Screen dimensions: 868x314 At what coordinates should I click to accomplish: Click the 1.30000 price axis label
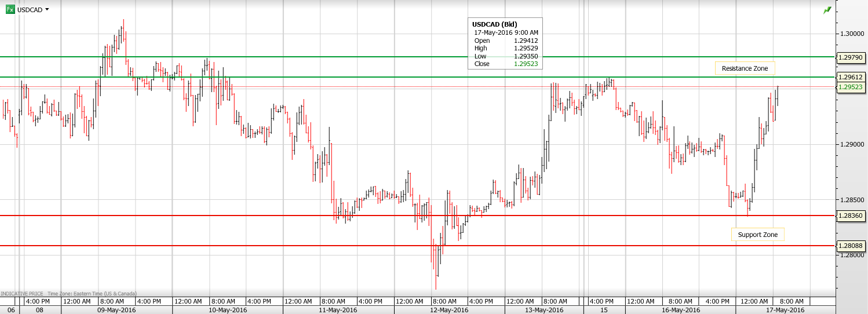[x=852, y=34]
